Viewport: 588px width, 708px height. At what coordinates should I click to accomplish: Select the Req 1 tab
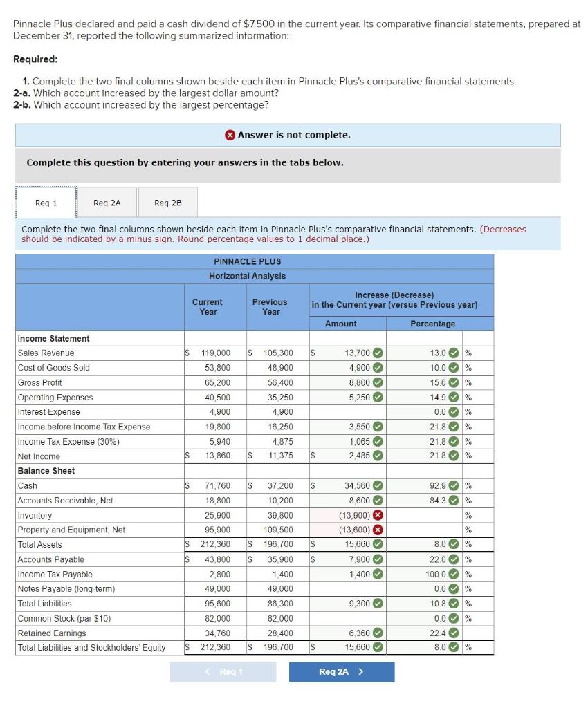point(46,202)
